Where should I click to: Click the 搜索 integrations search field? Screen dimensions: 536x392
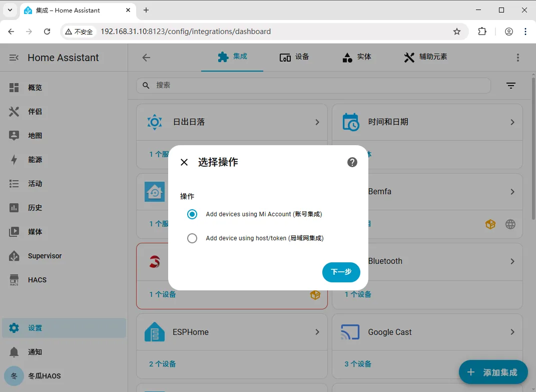point(313,86)
